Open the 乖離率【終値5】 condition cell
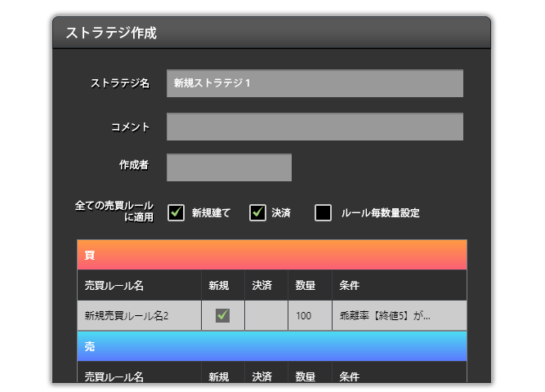Screen dimensions: 545x392 pos(399,315)
